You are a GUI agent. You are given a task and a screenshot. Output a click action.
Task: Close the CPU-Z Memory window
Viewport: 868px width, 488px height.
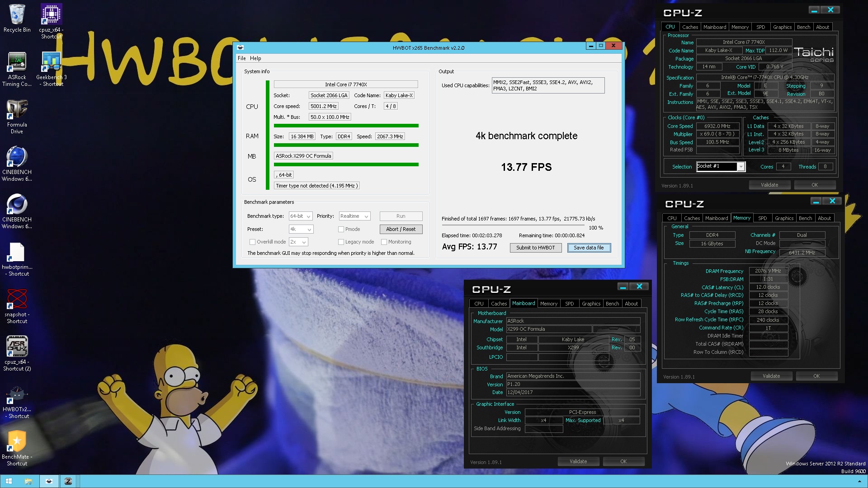coord(832,201)
